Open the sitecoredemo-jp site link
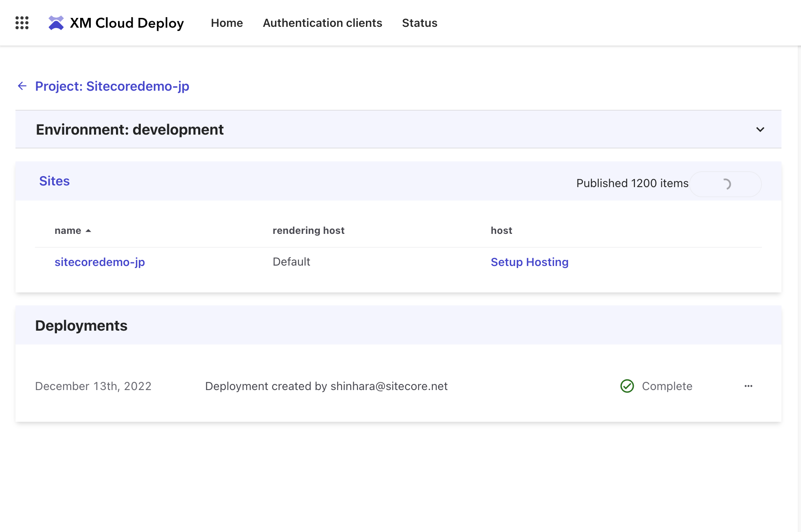 (x=100, y=262)
